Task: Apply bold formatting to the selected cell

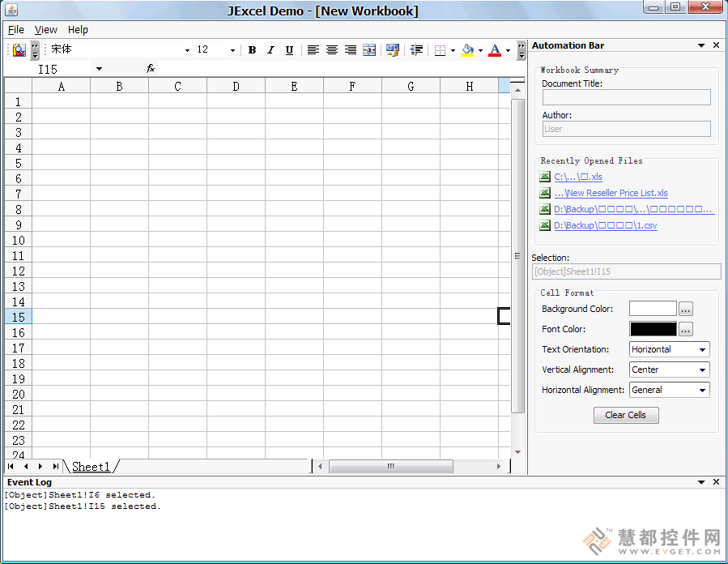Action: (x=252, y=49)
